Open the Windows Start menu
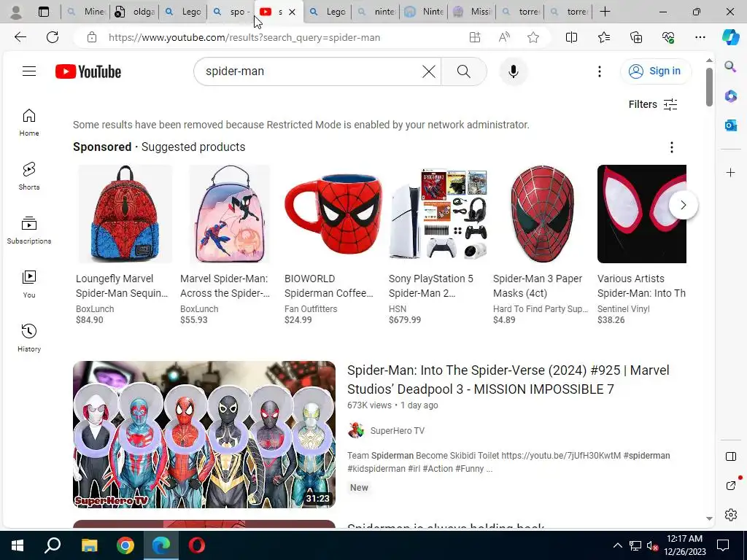This screenshot has width=747, height=560. [x=18, y=545]
